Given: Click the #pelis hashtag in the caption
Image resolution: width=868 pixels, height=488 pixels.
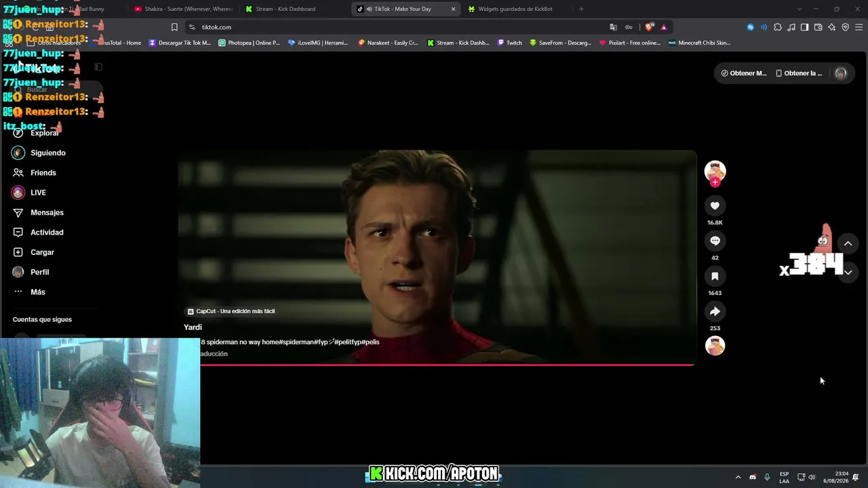Looking at the screenshot, I should [x=370, y=342].
